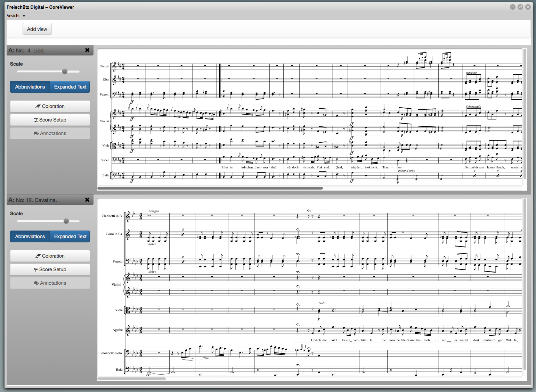Click the horizontal scrollbar of the Lied score
The height and width of the screenshot is (392, 536).
210,188
